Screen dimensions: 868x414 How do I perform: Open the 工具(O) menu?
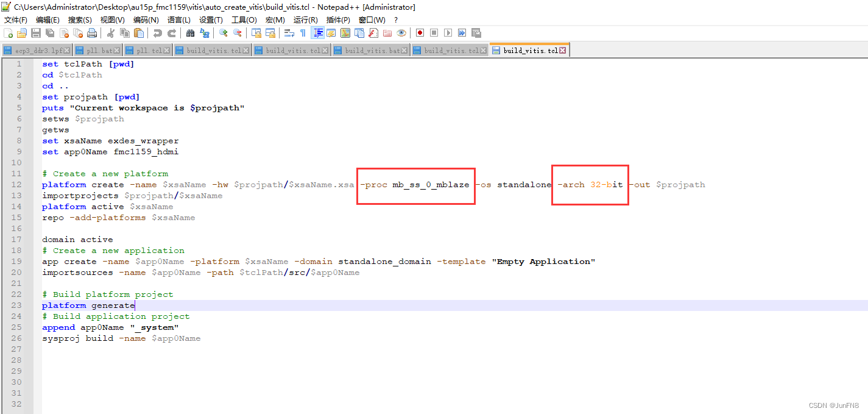pos(244,20)
